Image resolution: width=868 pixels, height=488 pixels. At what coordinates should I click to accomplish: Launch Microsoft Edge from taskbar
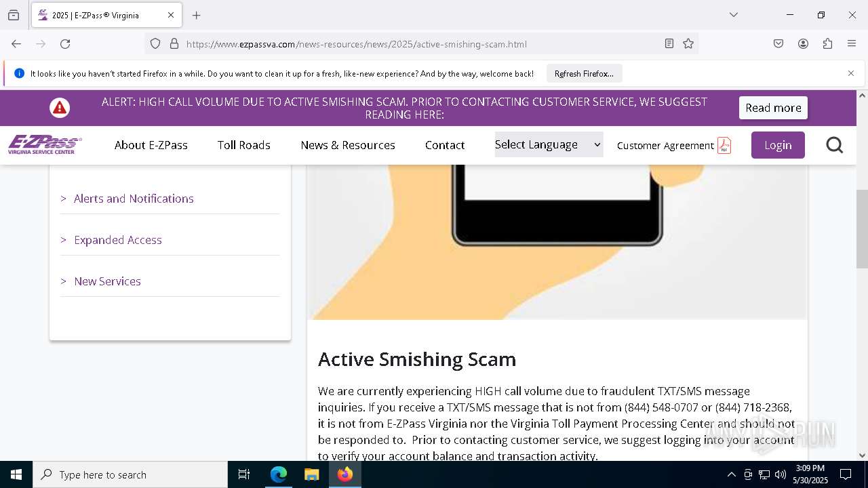pyautogui.click(x=279, y=474)
